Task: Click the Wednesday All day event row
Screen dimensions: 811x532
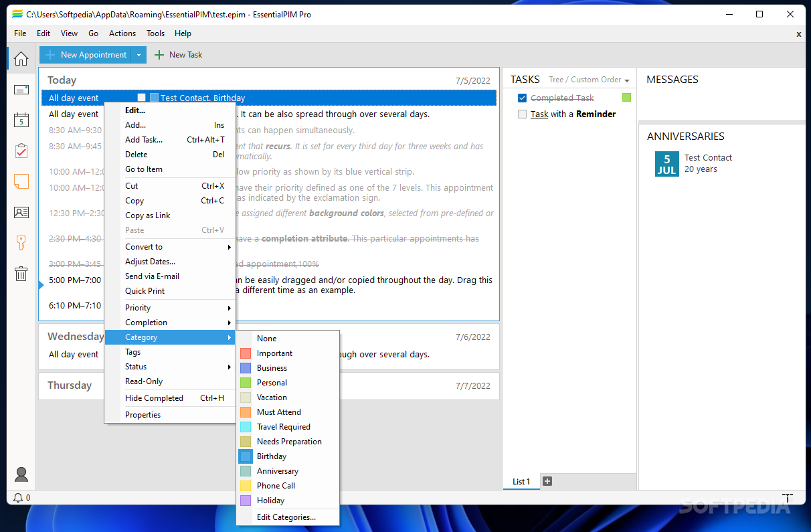Action: coord(269,355)
